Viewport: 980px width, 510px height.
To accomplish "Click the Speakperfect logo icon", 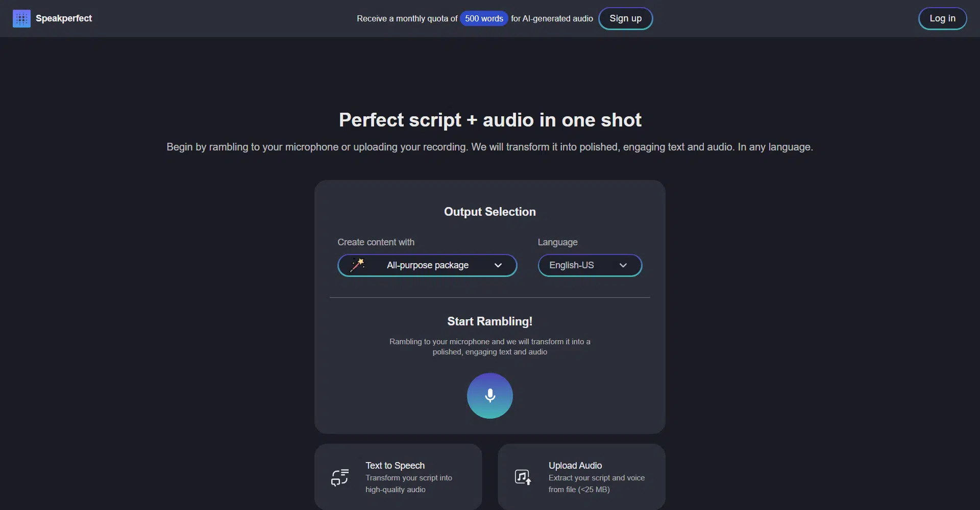I will [21, 19].
